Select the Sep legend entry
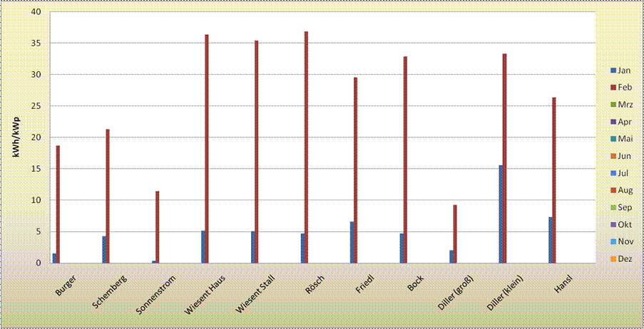Viewport: 644px width, 329px height. coord(621,207)
